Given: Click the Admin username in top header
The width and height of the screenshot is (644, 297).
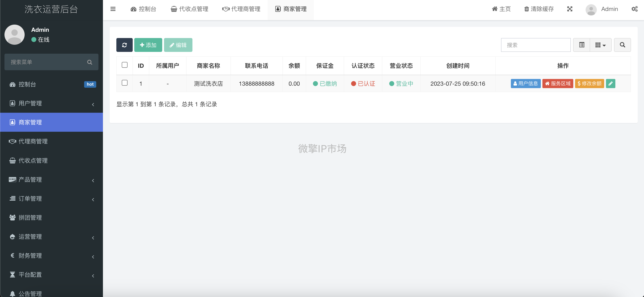Looking at the screenshot, I should (x=609, y=9).
